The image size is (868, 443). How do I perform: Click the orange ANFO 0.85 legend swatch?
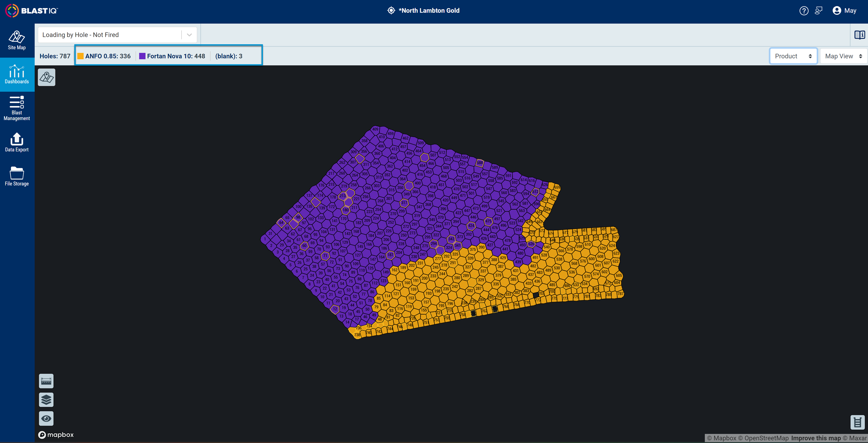tap(80, 56)
